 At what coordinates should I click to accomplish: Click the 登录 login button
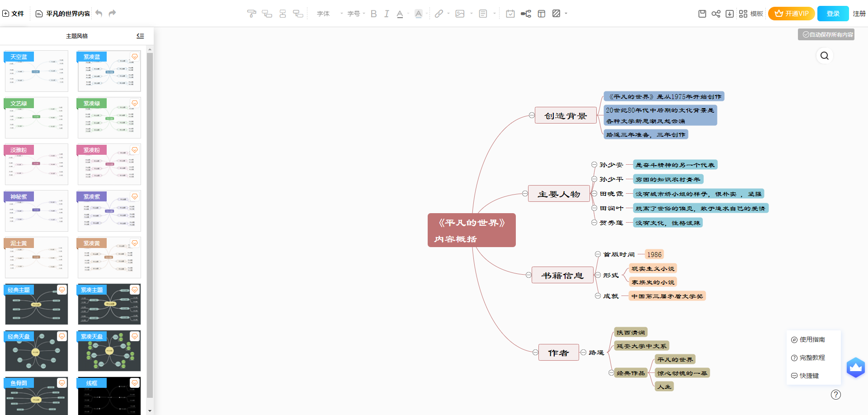point(833,14)
